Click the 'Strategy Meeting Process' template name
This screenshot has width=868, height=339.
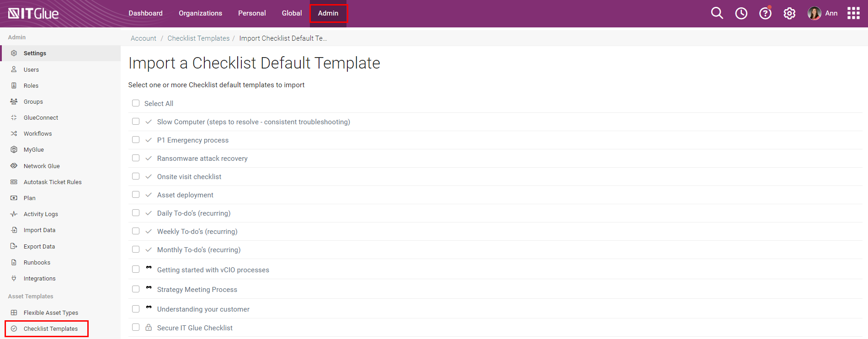tap(197, 290)
